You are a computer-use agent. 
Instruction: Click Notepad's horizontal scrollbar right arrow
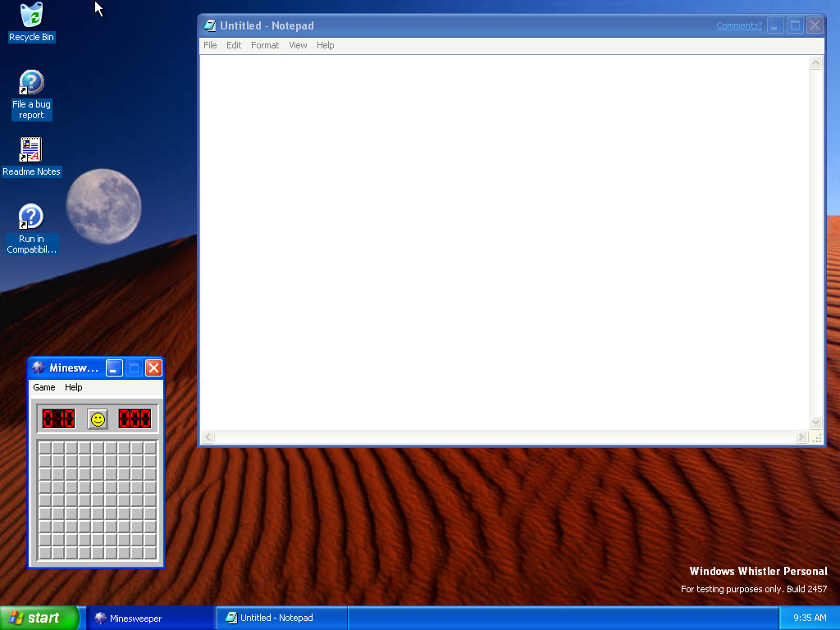(801, 436)
